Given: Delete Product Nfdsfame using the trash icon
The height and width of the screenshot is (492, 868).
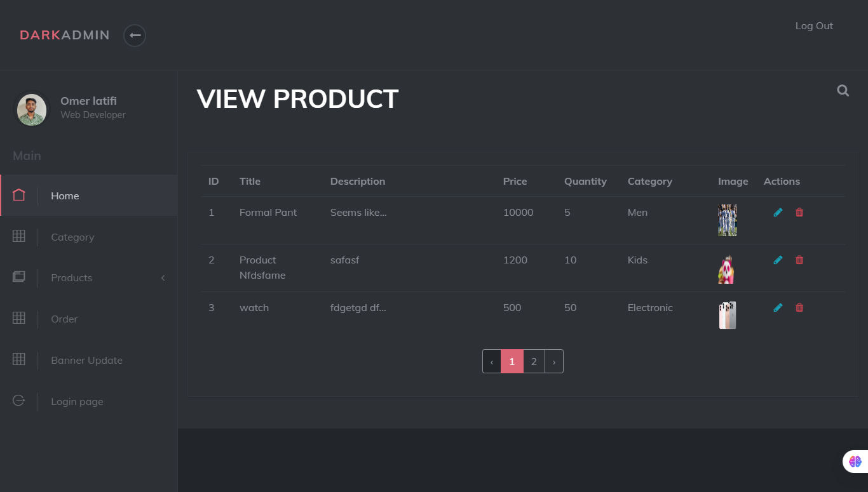Looking at the screenshot, I should [x=799, y=260].
